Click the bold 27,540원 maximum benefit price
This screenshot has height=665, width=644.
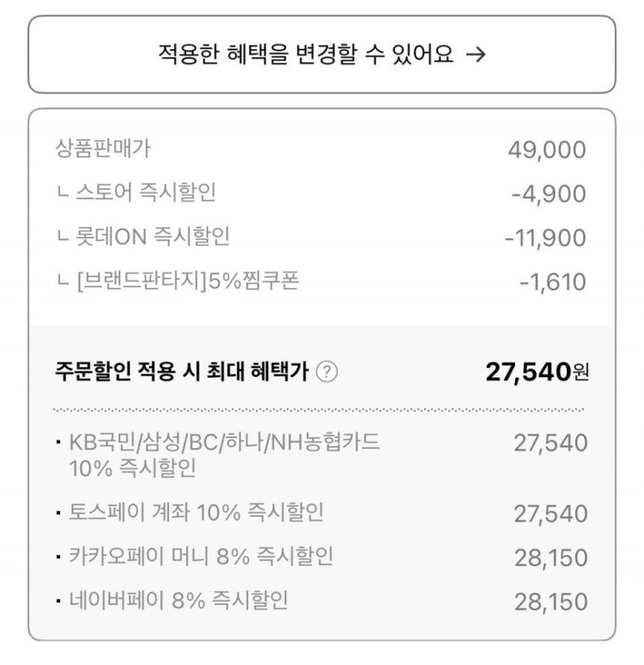coord(537,373)
